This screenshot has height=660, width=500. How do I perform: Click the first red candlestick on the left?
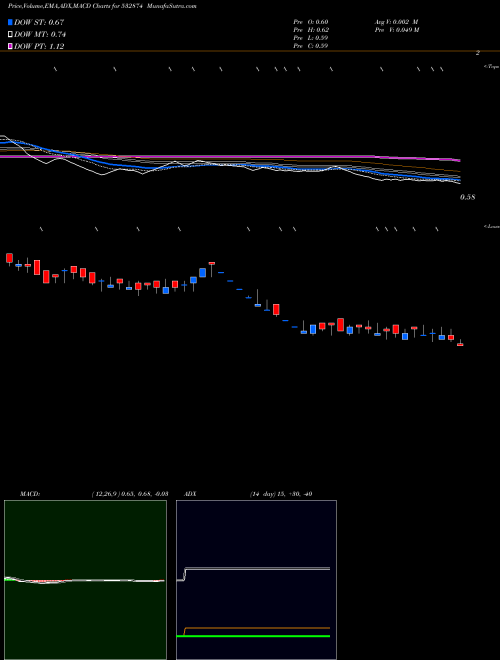pyautogui.click(x=9, y=258)
